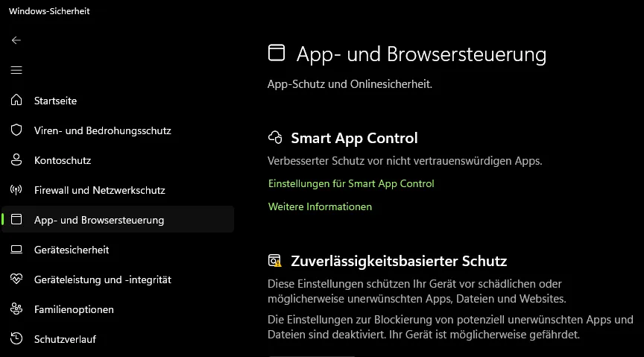Click the Startseite home icon
Screen dimensions: 644x357
(x=16, y=101)
